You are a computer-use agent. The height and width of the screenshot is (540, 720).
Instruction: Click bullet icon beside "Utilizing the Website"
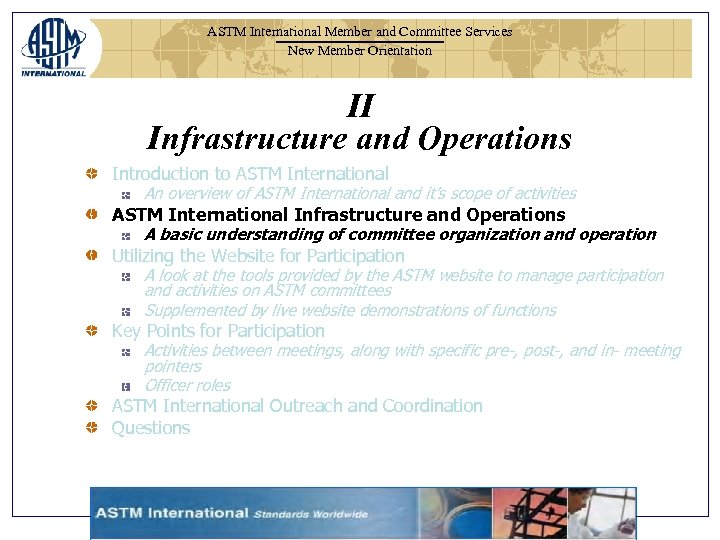coord(92,255)
